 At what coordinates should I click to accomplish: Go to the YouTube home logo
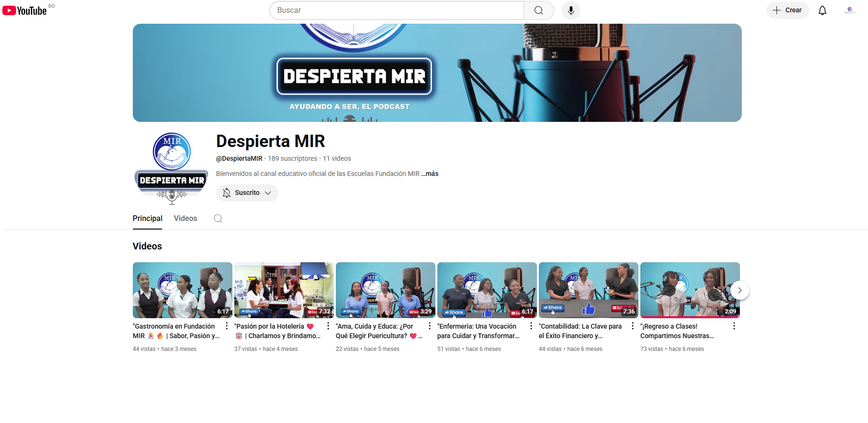tap(25, 10)
